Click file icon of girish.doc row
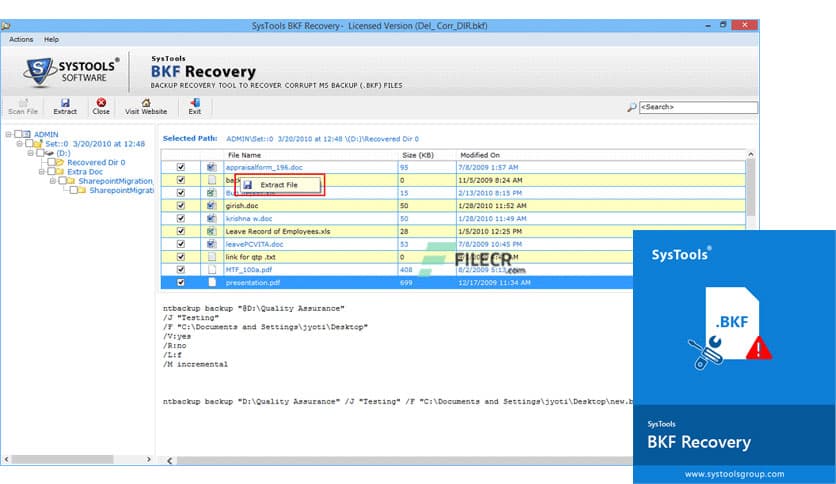The width and height of the screenshot is (836, 484). pyautogui.click(x=212, y=206)
